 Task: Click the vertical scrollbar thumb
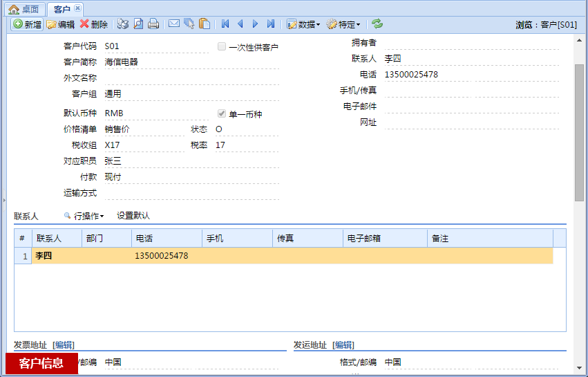[579, 133]
